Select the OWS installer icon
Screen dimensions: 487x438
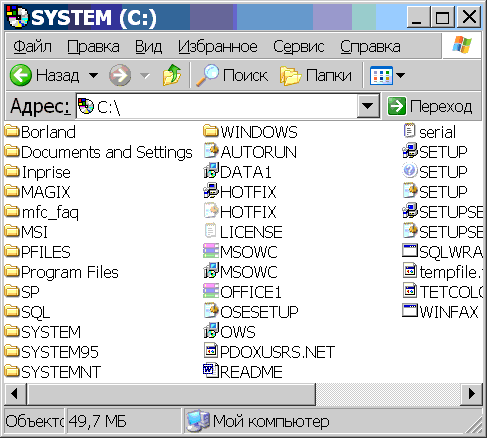(211, 330)
